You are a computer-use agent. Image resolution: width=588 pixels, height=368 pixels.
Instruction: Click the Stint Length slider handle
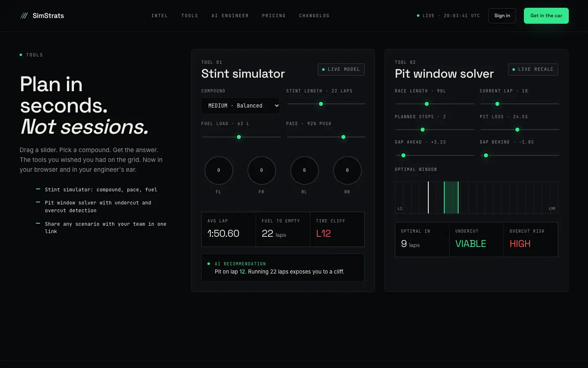tap(321, 104)
